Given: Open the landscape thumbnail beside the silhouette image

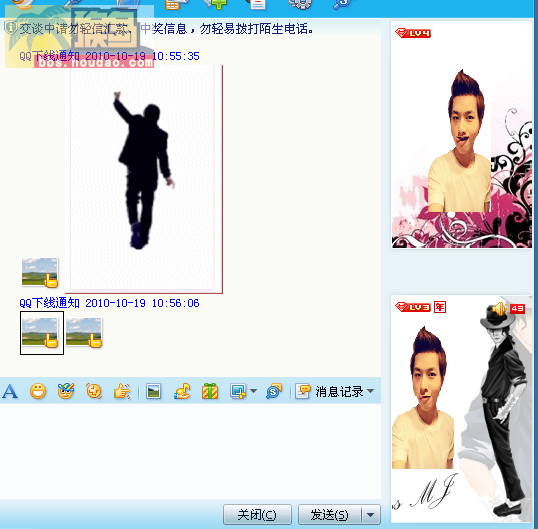Looking at the screenshot, I should (40, 273).
